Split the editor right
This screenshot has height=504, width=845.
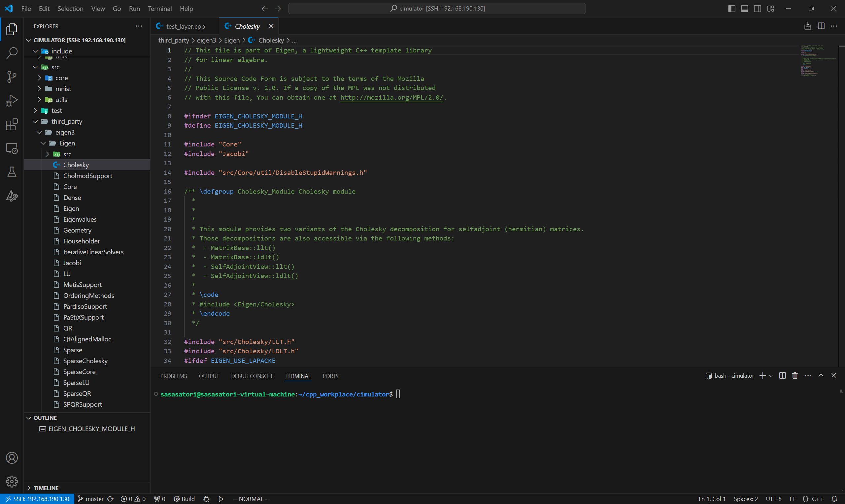[821, 26]
